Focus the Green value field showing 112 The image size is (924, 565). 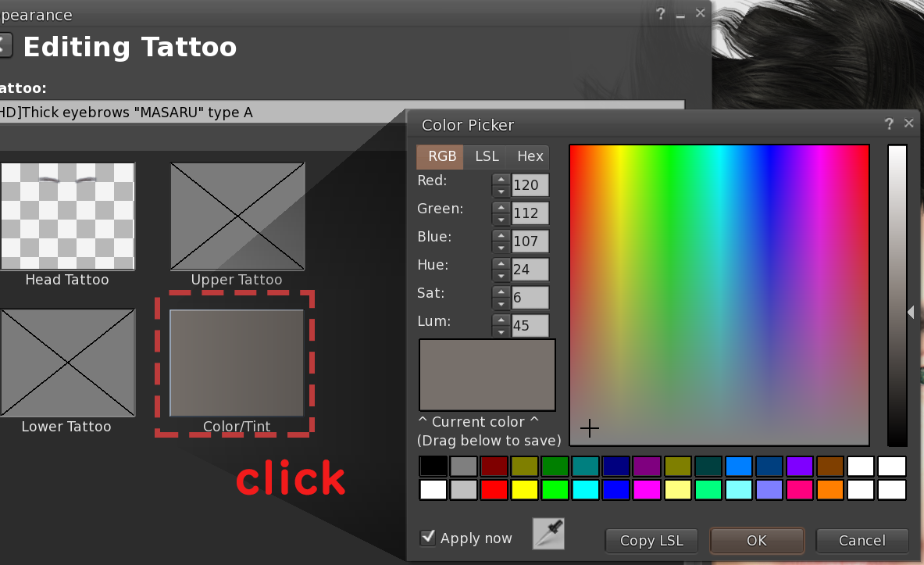pyautogui.click(x=530, y=213)
